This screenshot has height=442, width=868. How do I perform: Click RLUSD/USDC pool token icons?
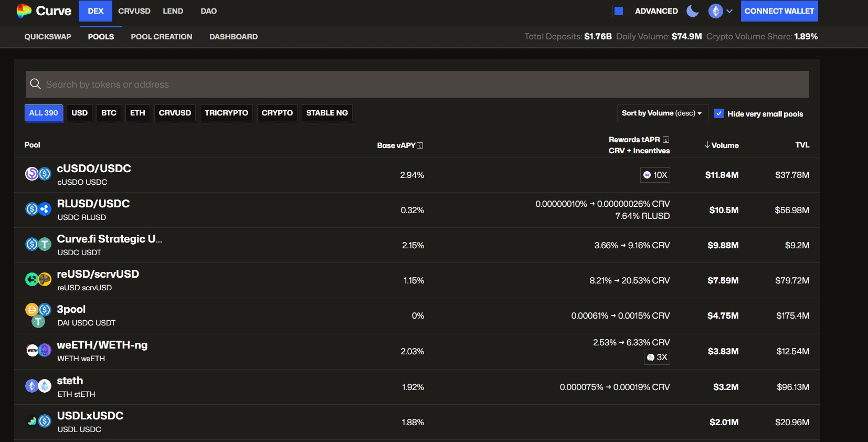pyautogui.click(x=38, y=209)
